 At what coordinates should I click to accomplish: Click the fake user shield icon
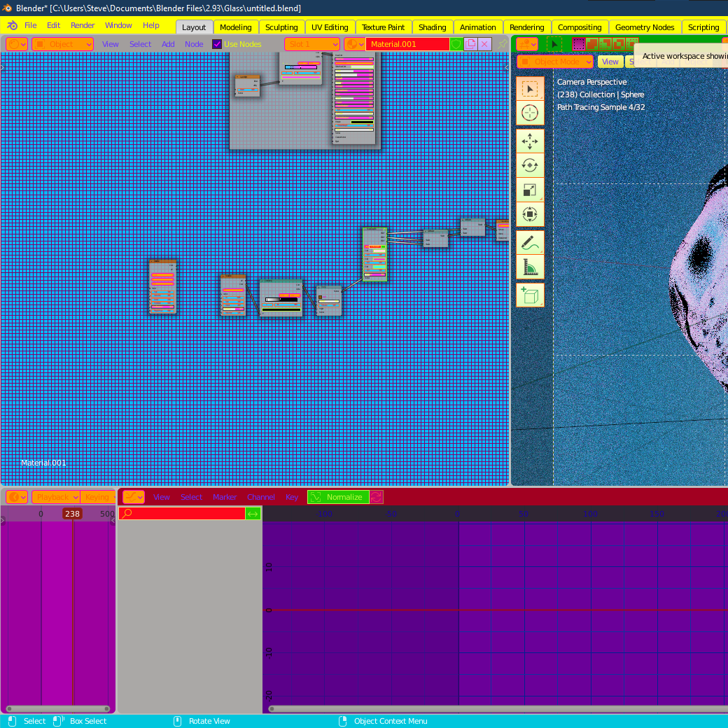(x=456, y=44)
